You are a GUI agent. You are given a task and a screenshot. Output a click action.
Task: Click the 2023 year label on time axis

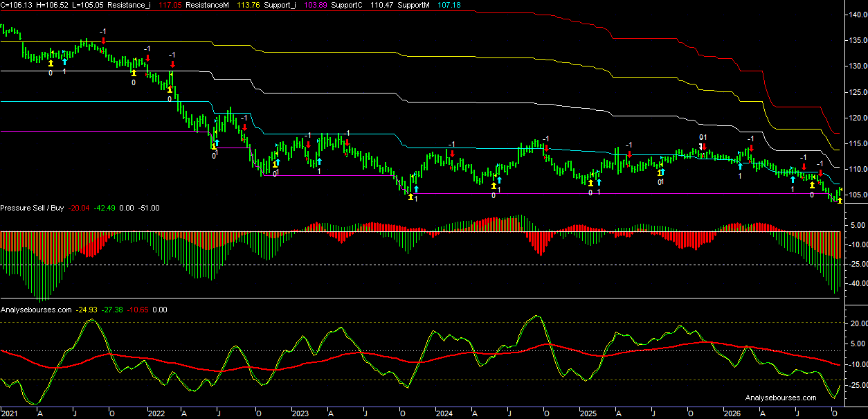300,413
